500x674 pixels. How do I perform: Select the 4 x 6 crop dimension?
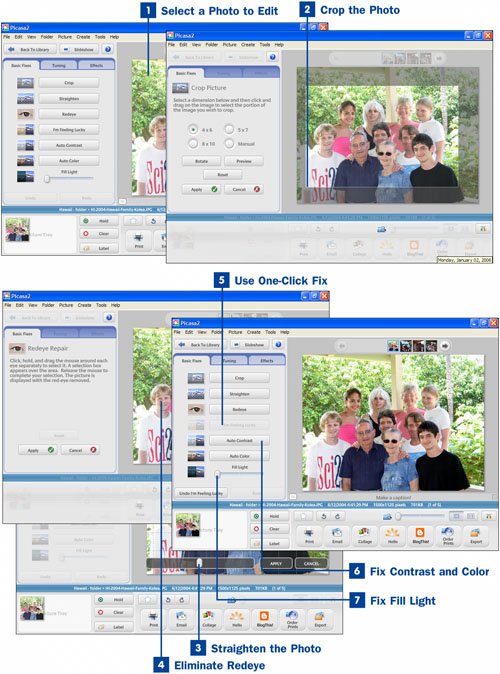[x=193, y=129]
